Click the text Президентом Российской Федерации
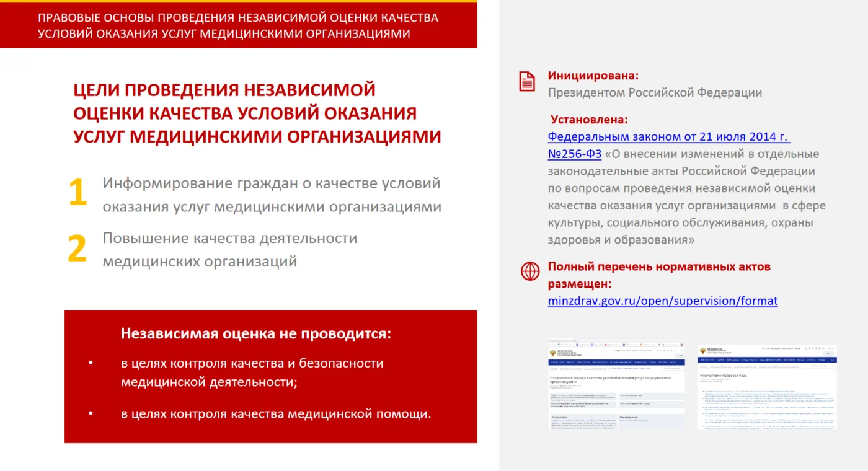The width and height of the screenshot is (868, 471). pyautogui.click(x=654, y=93)
